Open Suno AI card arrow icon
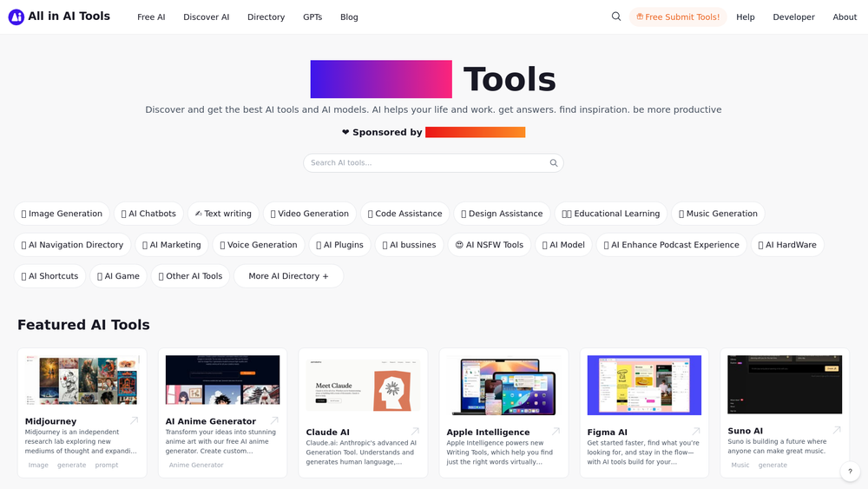The height and width of the screenshot is (489, 868). [x=837, y=430]
